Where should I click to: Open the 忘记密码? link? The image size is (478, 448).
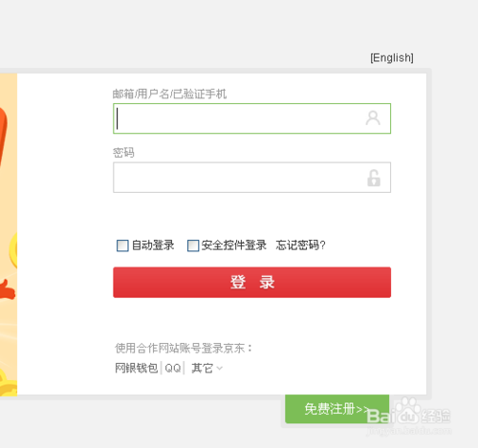tap(300, 245)
